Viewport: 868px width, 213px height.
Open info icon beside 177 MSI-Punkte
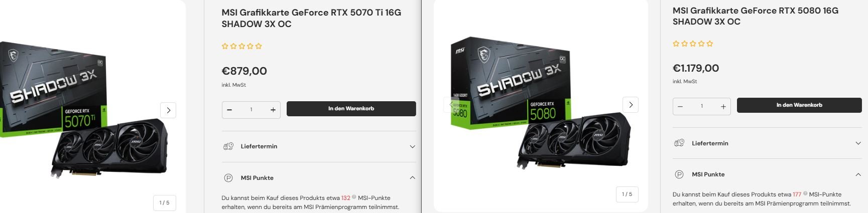click(x=805, y=193)
